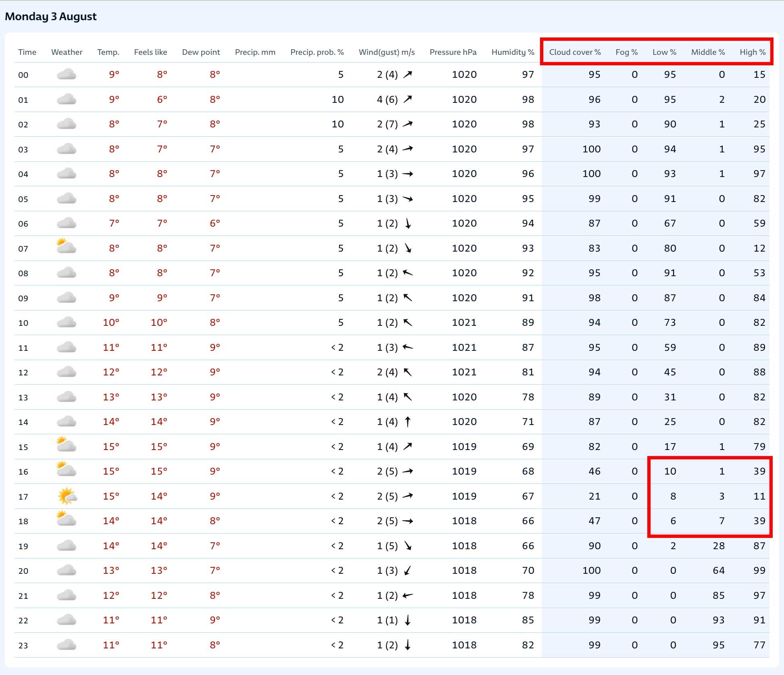Screen dimensions: 784x675
Task: Click the cloudy icon at hour 03
Action: [67, 149]
